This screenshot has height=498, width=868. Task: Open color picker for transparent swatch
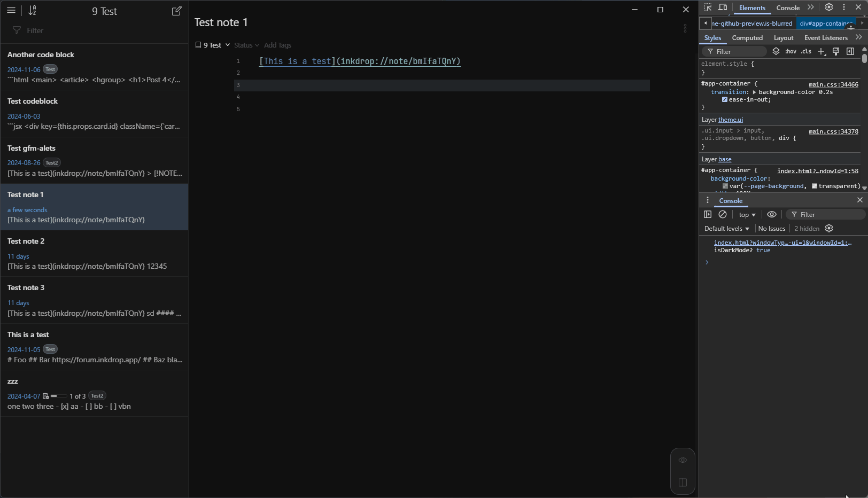[814, 186]
